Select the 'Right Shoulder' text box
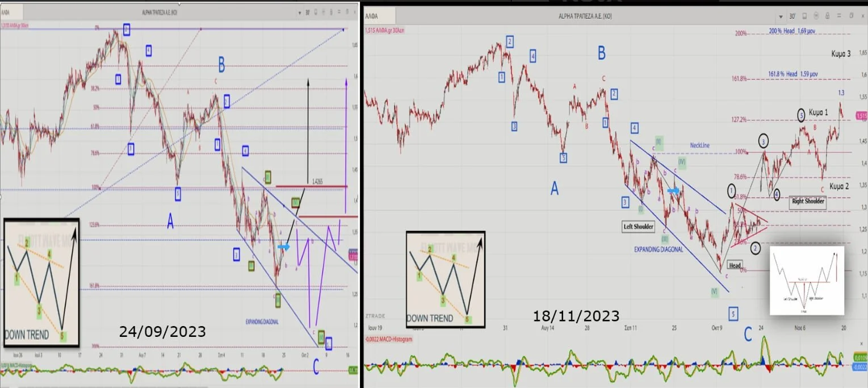 pyautogui.click(x=808, y=201)
